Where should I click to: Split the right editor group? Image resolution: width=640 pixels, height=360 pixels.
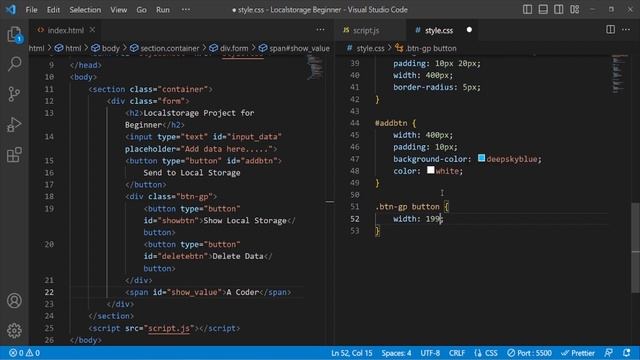click(x=610, y=29)
